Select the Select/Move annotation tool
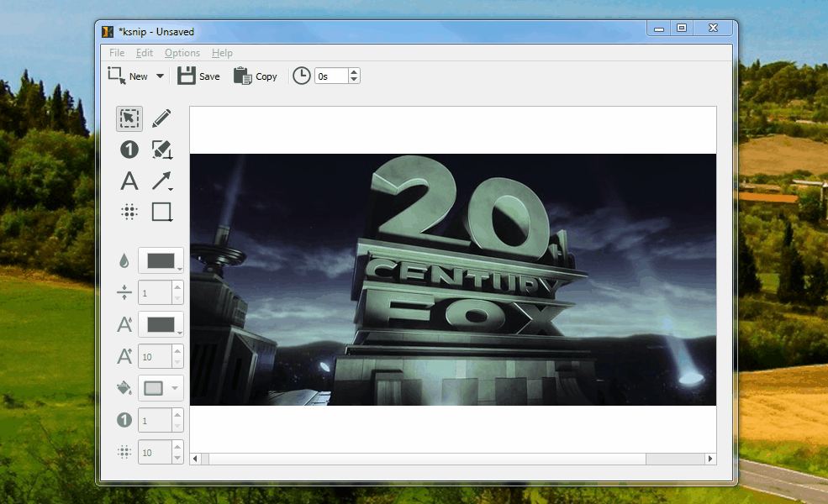828x504 pixels. pos(129,118)
